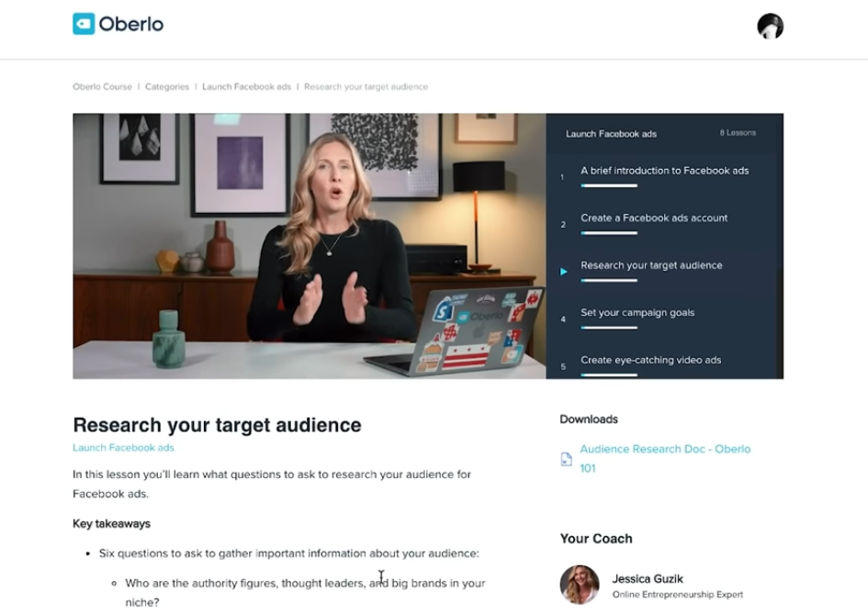This screenshot has height=614, width=868.
Task: Select lesson 'Create a Facebook ads account'
Action: pyautogui.click(x=654, y=218)
